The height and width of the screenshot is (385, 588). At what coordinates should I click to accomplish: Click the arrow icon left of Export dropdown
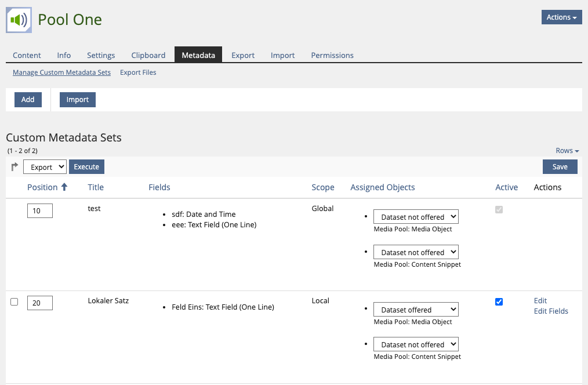14,167
